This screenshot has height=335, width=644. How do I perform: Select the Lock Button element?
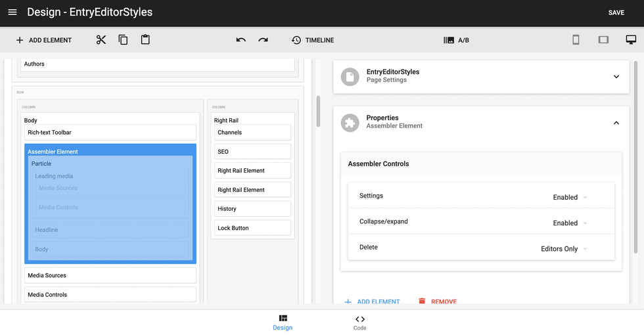click(252, 228)
